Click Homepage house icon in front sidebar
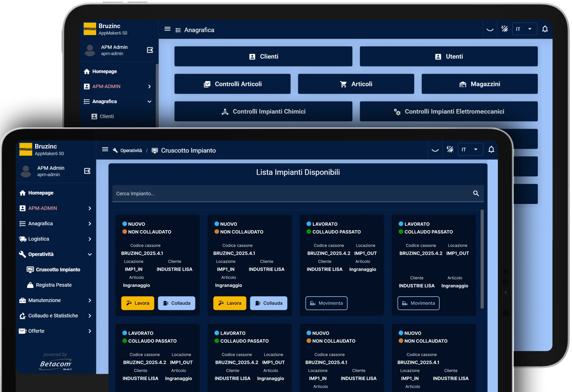 click(23, 193)
